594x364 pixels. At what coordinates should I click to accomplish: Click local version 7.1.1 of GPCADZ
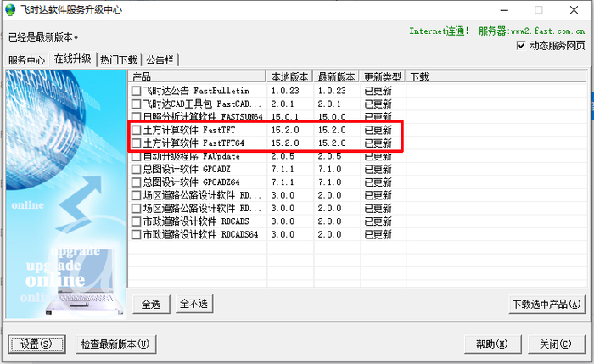click(x=283, y=170)
